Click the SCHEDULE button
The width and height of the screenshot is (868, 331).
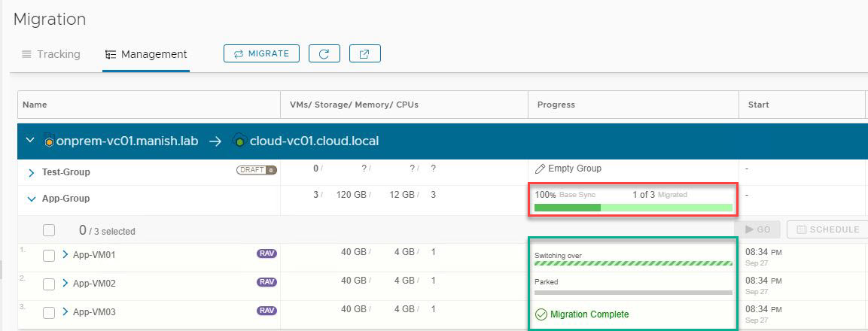coord(827,229)
